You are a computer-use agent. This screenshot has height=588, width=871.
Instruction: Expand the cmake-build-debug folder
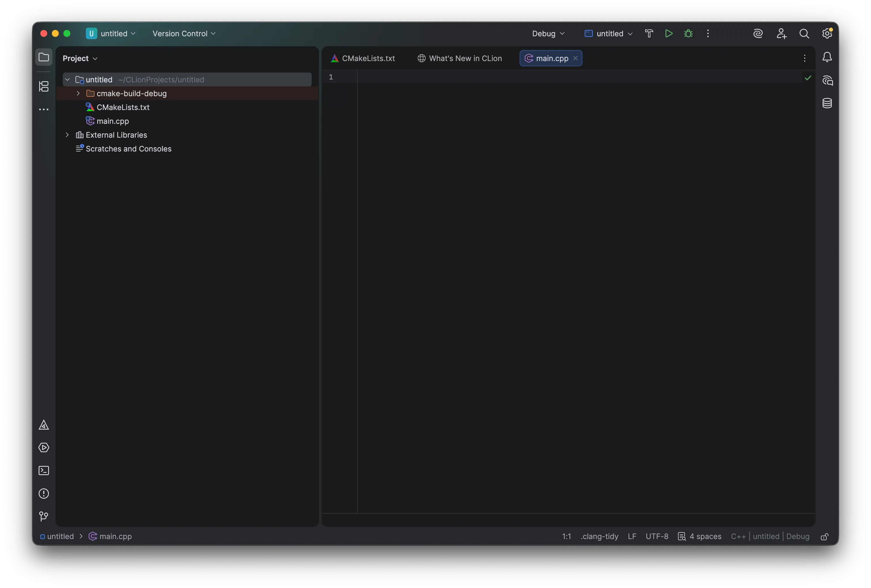[78, 93]
